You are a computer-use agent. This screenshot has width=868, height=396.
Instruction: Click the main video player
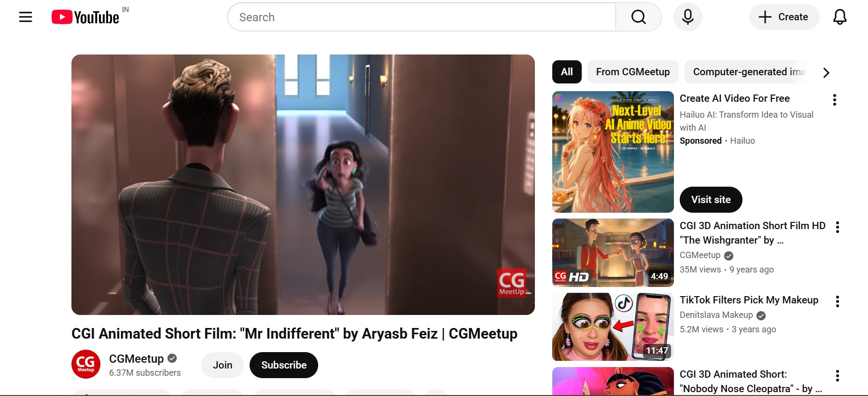pyautogui.click(x=303, y=185)
